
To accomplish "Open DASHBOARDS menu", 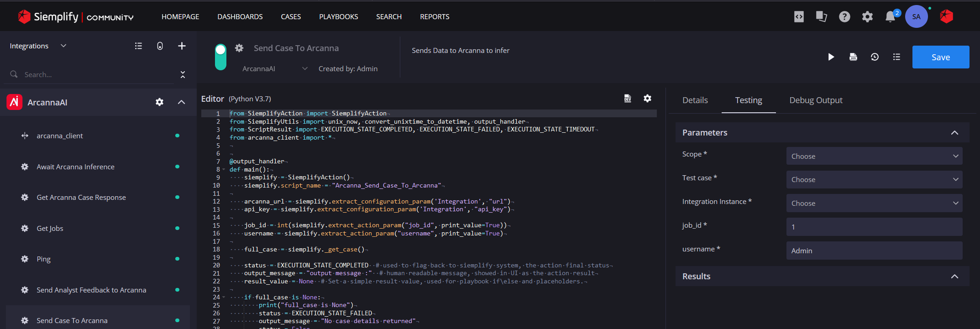I will (240, 17).
